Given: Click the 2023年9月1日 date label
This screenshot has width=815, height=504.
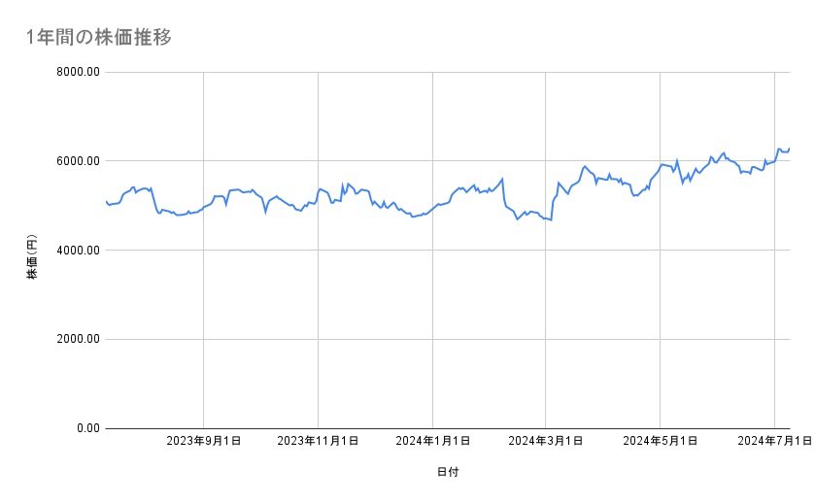Looking at the screenshot, I should 204,442.
